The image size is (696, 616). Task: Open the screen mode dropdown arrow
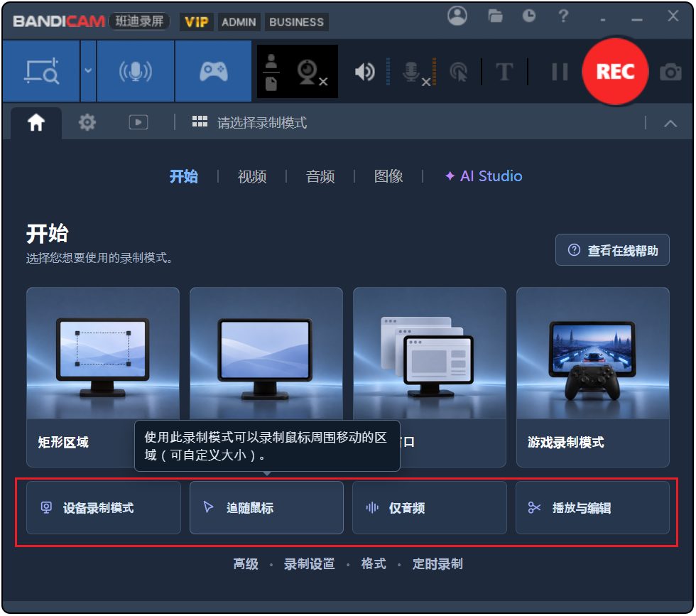(x=88, y=71)
